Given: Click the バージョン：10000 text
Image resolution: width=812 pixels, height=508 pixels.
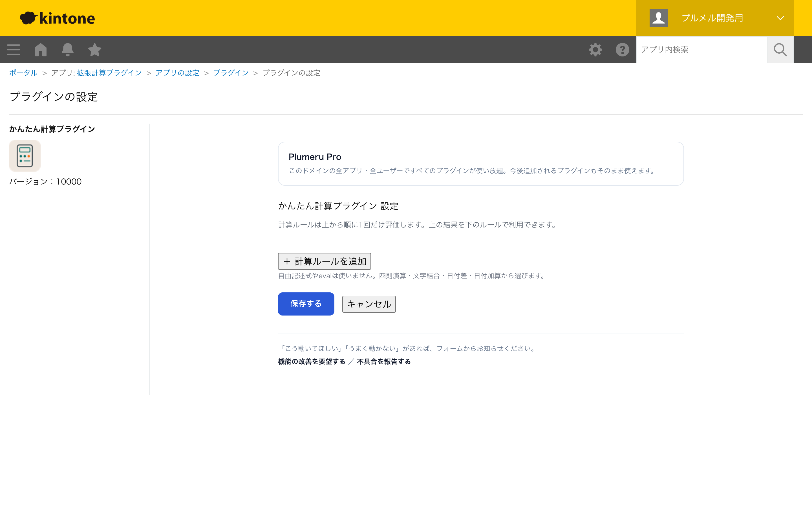Looking at the screenshot, I should [45, 181].
